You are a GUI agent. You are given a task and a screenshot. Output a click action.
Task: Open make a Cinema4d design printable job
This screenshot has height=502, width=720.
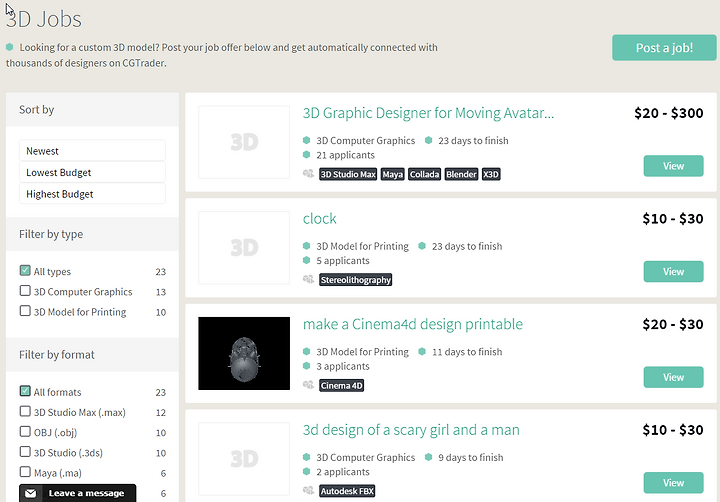[x=412, y=324]
